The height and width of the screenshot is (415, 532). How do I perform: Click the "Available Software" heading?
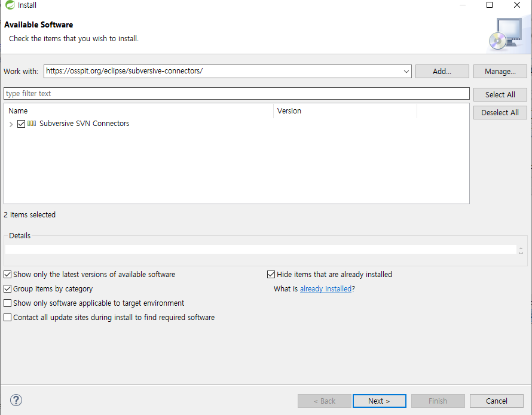[x=39, y=24]
